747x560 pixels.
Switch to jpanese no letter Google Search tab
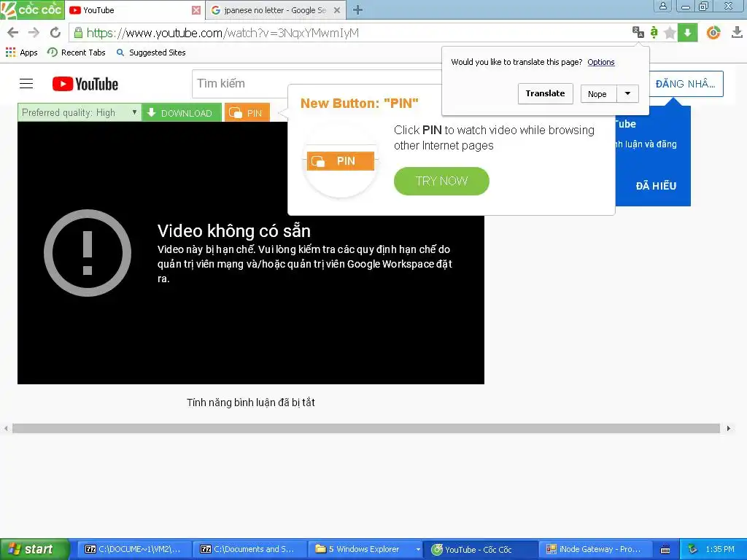pyautogui.click(x=275, y=10)
